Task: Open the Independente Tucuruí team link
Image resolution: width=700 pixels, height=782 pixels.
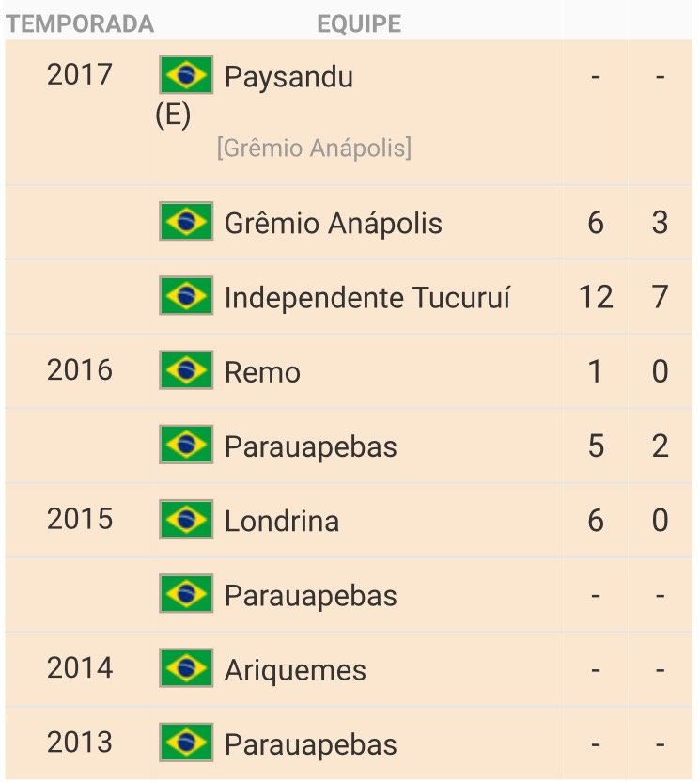Action: point(367,297)
